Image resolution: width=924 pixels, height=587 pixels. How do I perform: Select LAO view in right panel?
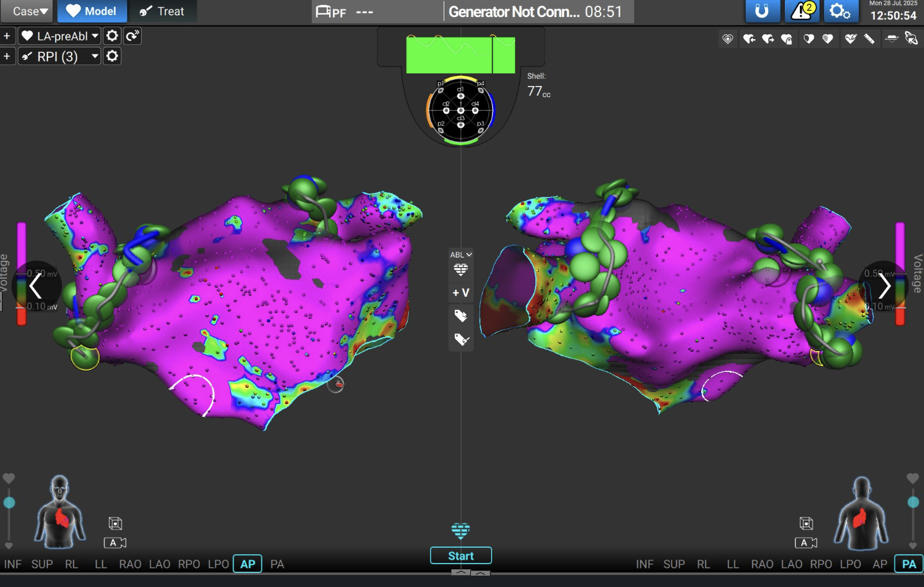click(791, 564)
